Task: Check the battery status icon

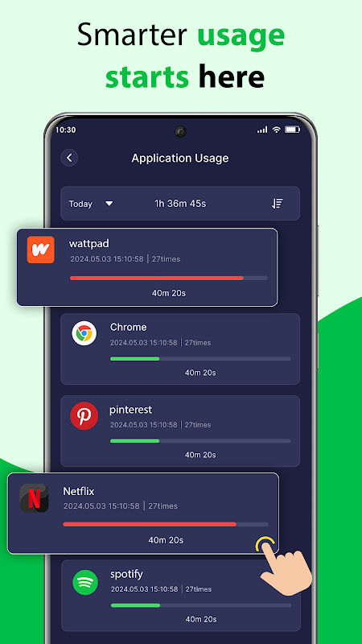Action: [292, 130]
